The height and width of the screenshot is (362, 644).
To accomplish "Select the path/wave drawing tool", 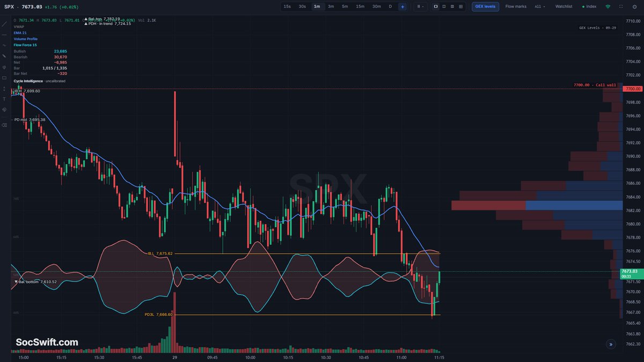I will (x=4, y=45).
